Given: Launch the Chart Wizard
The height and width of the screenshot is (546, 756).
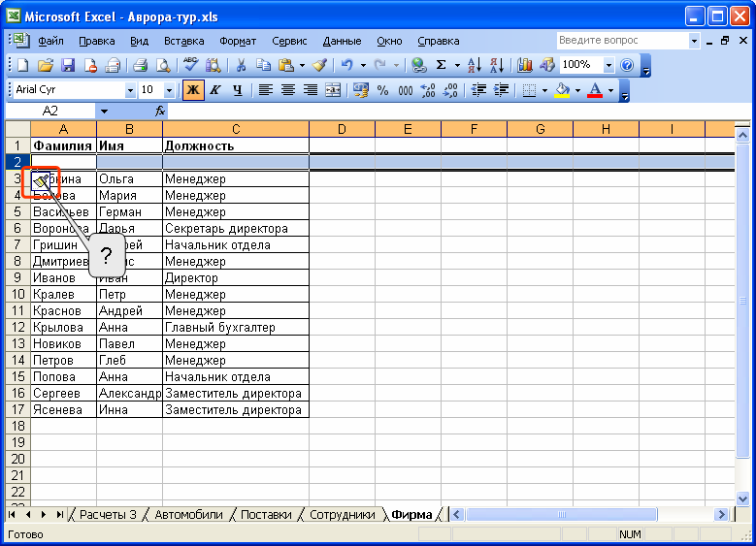Looking at the screenshot, I should click(x=524, y=65).
